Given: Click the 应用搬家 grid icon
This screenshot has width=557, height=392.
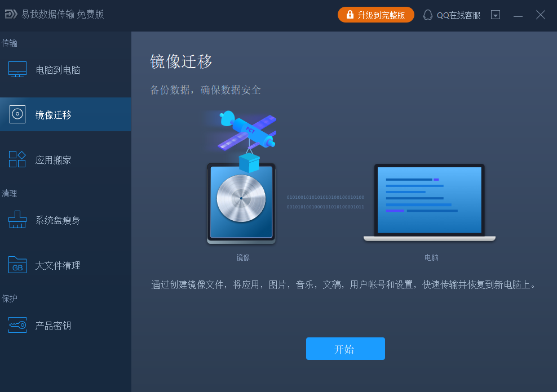Looking at the screenshot, I should [17, 159].
